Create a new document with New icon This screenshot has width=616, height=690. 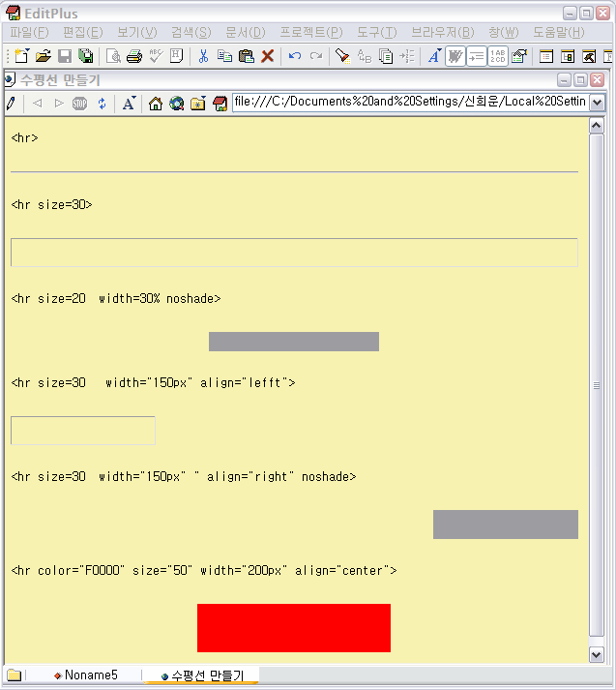(21, 56)
